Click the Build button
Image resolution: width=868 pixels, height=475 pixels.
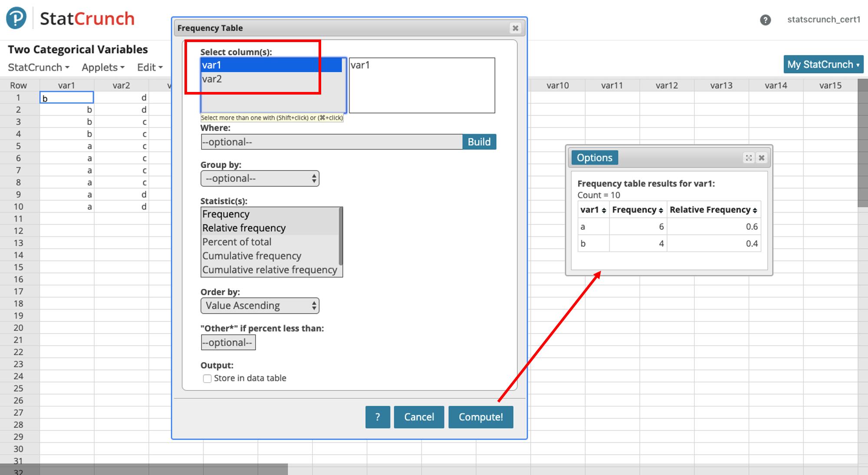pyautogui.click(x=479, y=142)
